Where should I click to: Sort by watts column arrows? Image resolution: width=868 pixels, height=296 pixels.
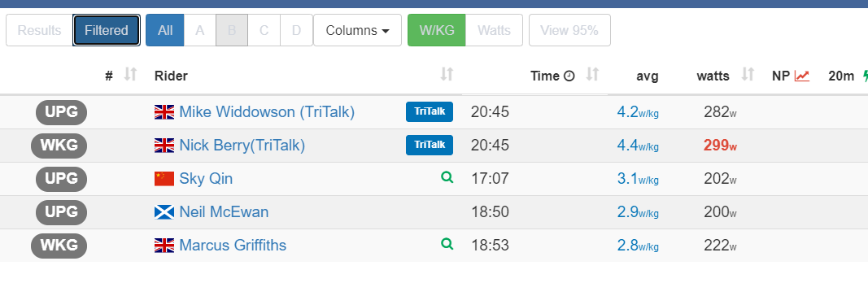[x=748, y=74]
